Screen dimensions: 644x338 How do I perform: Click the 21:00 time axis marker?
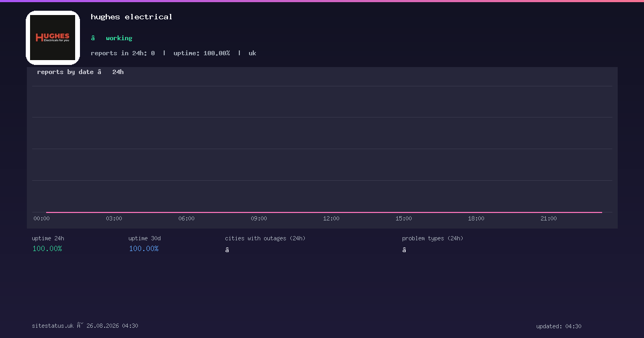pyautogui.click(x=548, y=218)
